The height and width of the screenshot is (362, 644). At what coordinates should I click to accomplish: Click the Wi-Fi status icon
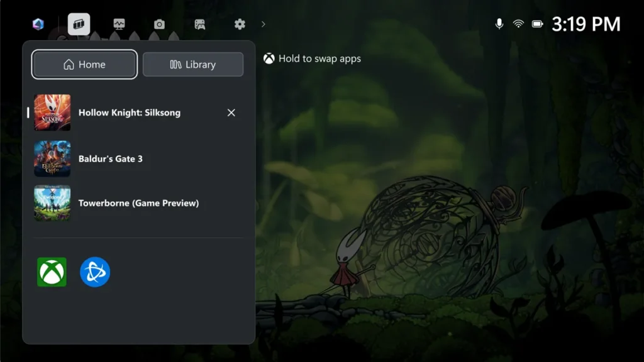coord(518,24)
